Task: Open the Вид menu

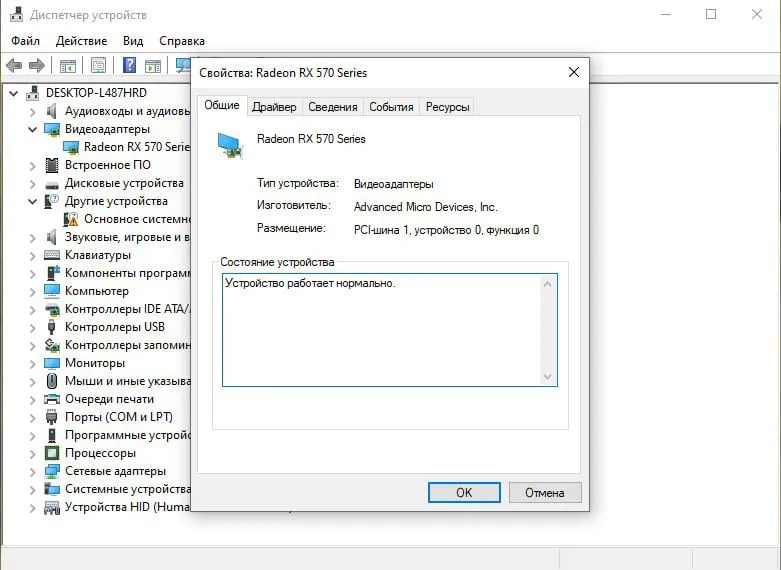Action: pyautogui.click(x=133, y=41)
